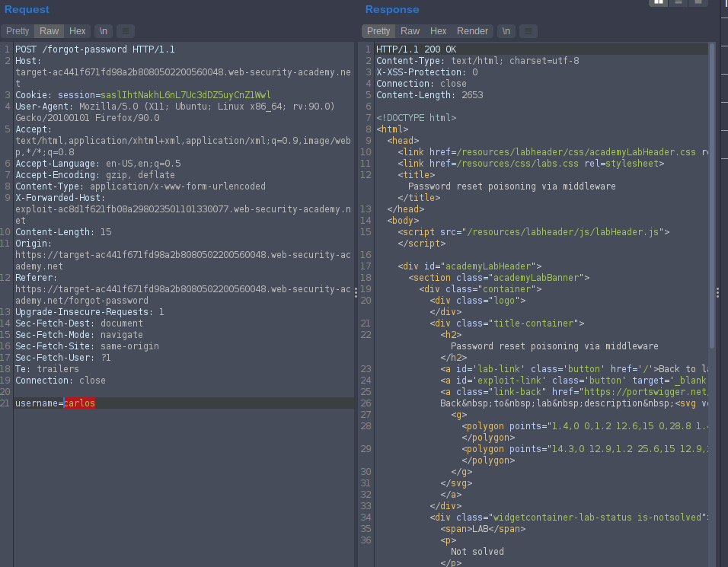
Task: Click the 'Request' panel heading
Action: pos(27,9)
